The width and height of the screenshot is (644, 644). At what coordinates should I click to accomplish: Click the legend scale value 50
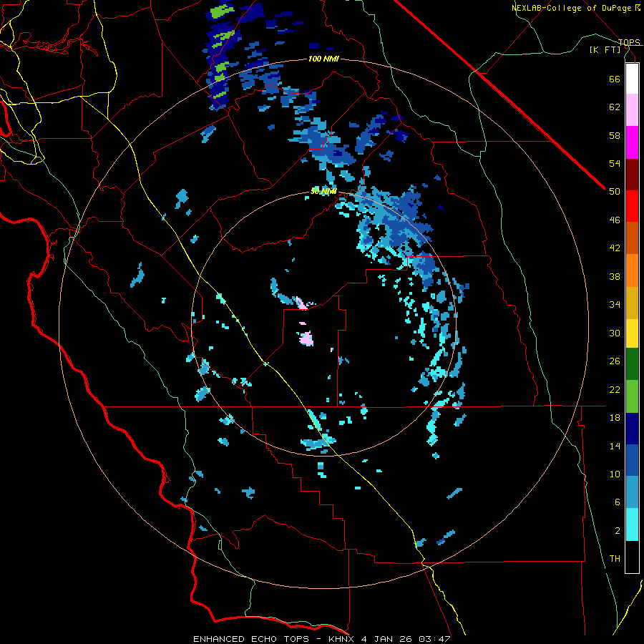(615, 192)
